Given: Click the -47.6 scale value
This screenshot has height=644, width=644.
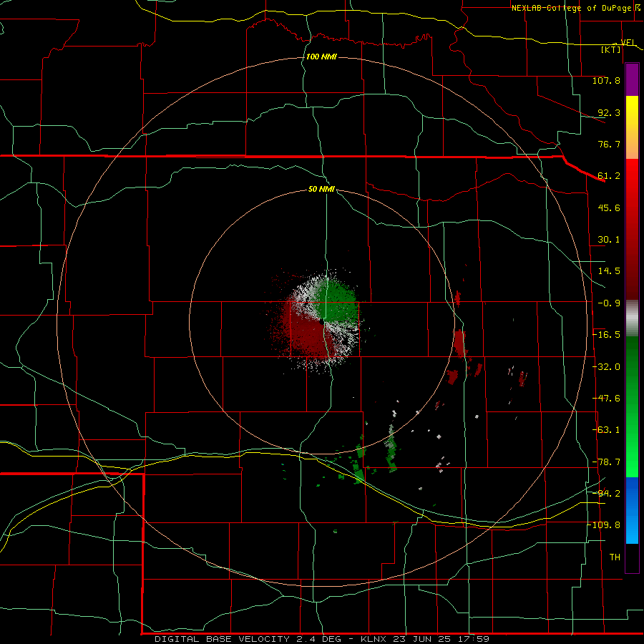Looking at the screenshot, I should [x=606, y=399].
